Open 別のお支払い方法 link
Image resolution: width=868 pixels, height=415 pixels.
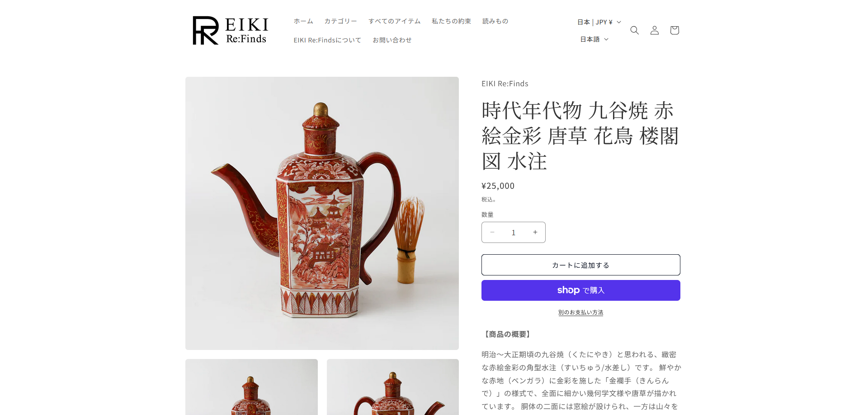[x=580, y=312]
